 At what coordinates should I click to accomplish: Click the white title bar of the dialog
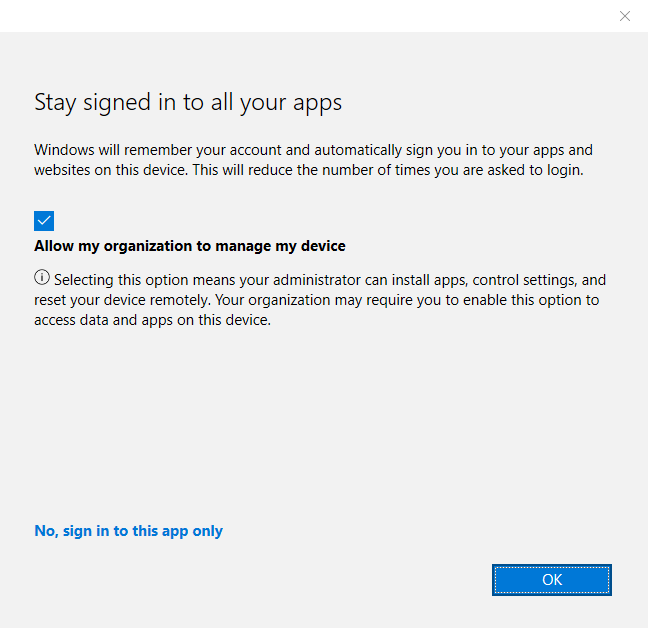(x=300, y=15)
